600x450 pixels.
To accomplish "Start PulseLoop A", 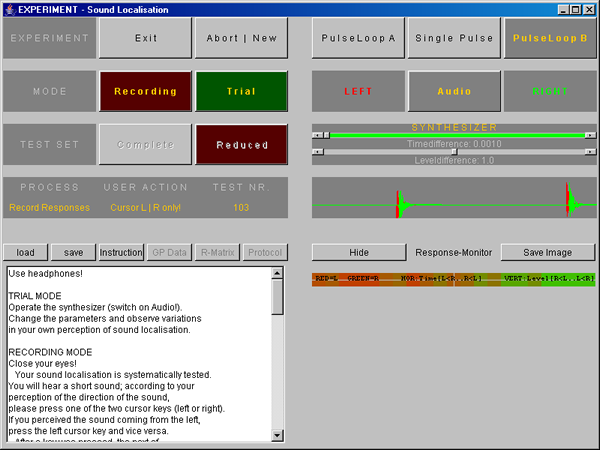I will click(357, 38).
